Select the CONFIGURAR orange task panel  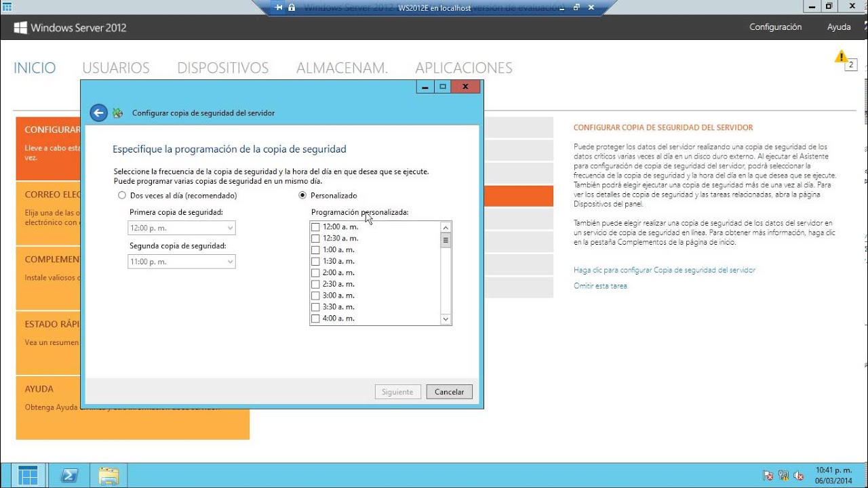(x=48, y=149)
